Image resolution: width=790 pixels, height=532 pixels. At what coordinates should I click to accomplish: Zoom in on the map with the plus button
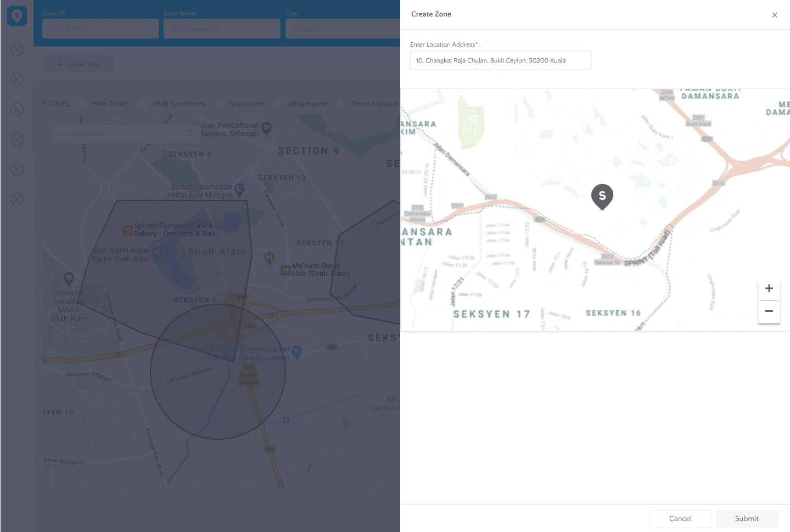(x=769, y=289)
